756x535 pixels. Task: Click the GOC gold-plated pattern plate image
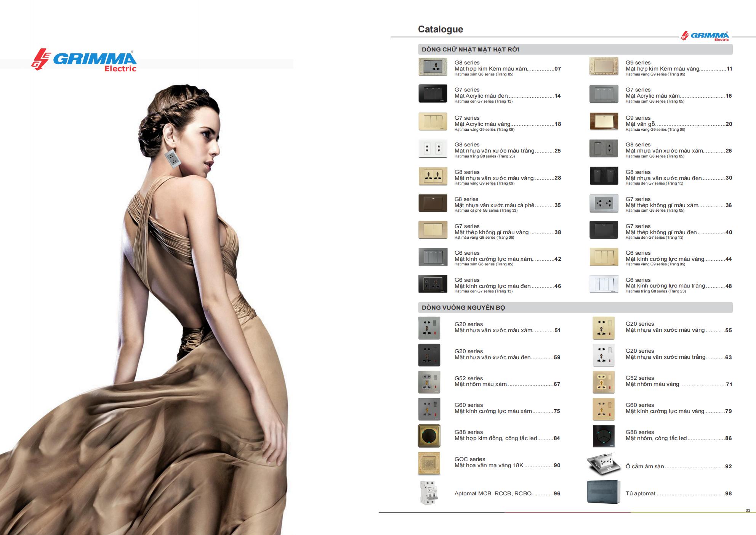tap(429, 463)
